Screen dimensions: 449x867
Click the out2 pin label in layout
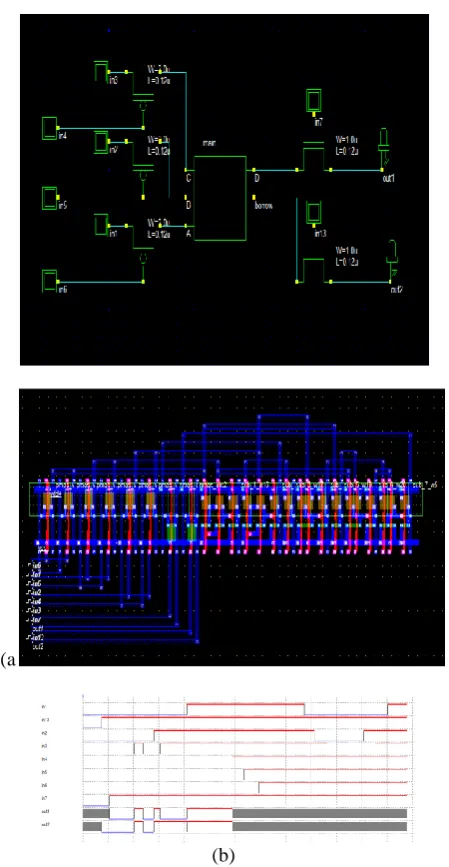[38, 646]
